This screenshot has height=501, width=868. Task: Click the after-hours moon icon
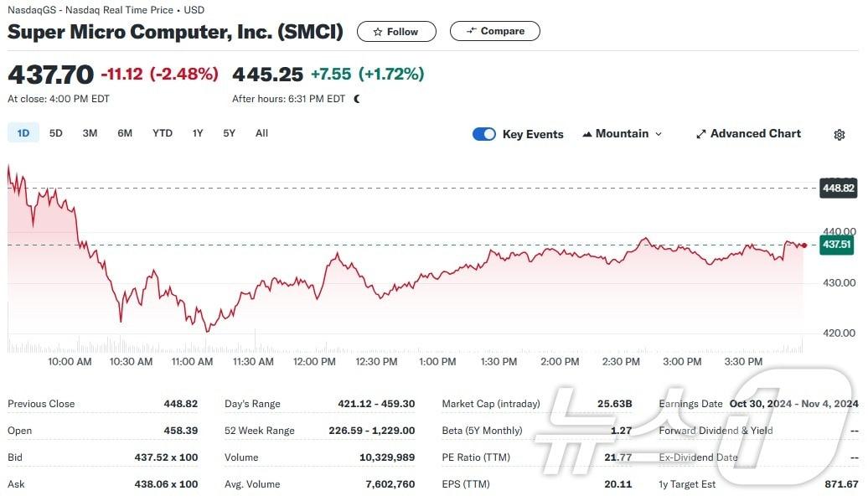coord(358,99)
